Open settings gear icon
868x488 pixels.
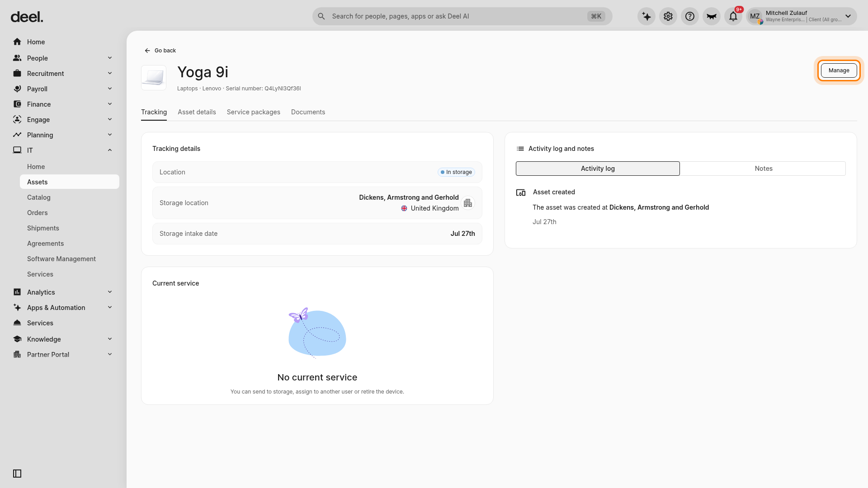coord(668,17)
